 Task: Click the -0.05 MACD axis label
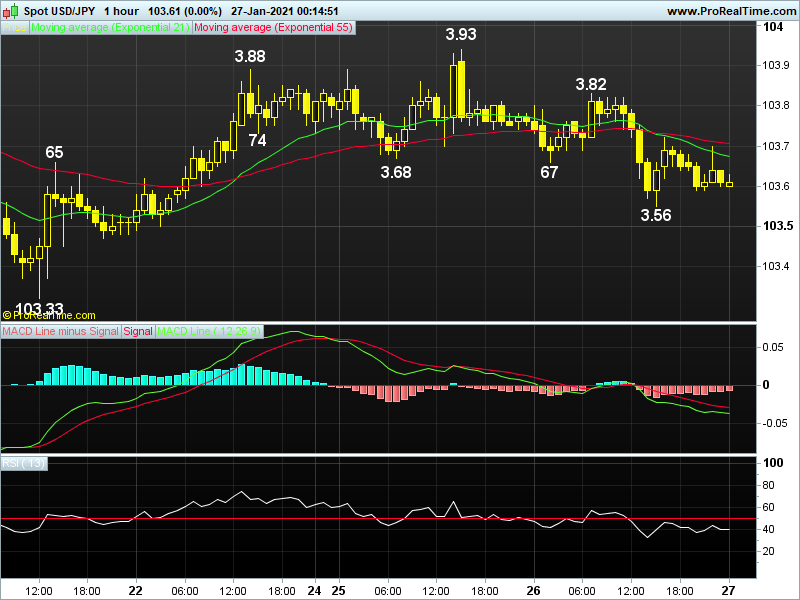[x=773, y=423]
